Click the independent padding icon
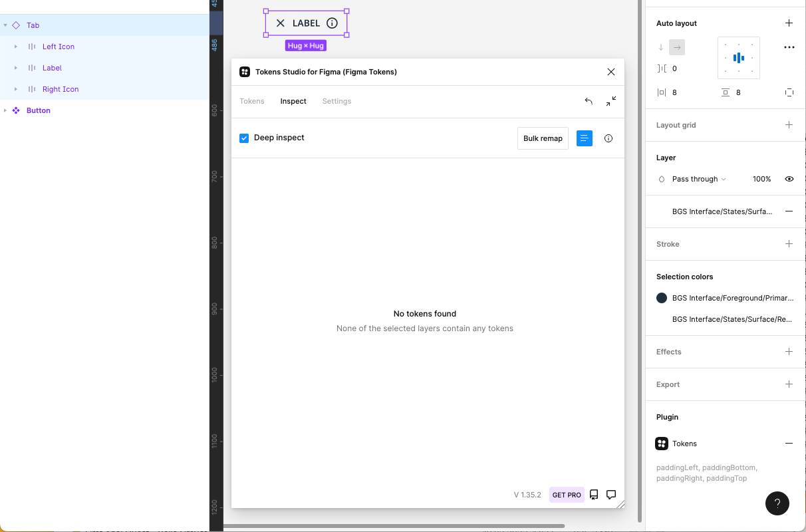Screen dimensions: 806x532 coord(789,92)
